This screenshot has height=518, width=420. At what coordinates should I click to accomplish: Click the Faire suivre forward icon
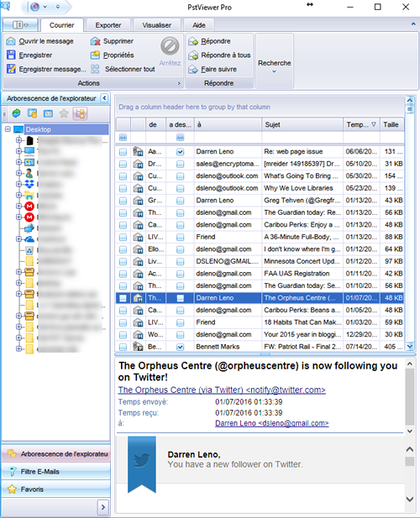click(193, 69)
